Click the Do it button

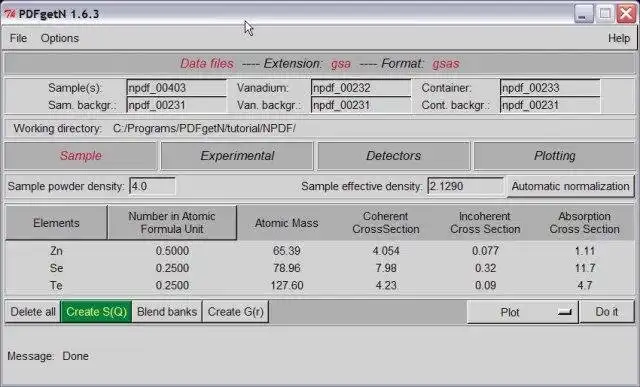pos(607,312)
